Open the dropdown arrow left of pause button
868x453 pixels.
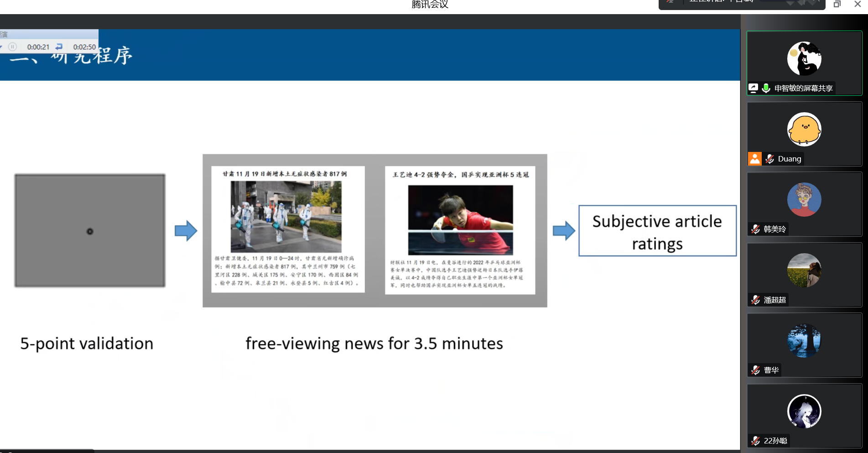coord(2,47)
